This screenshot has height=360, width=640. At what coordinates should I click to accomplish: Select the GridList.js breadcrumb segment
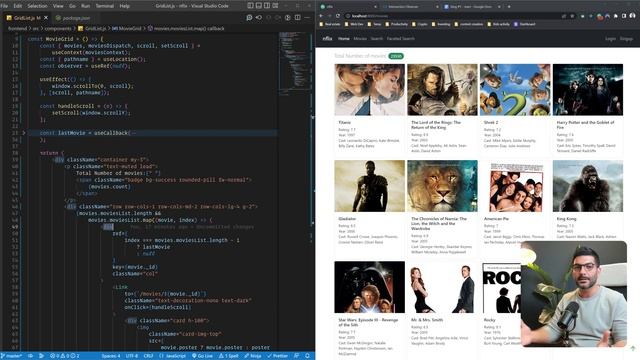[92, 29]
